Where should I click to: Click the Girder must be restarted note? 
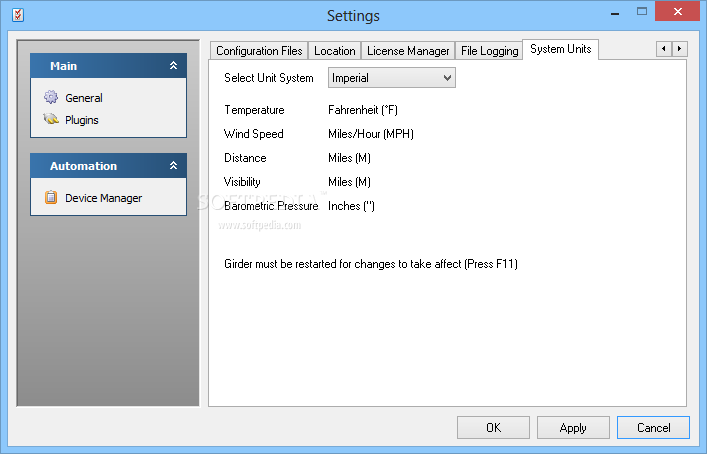tap(371, 264)
